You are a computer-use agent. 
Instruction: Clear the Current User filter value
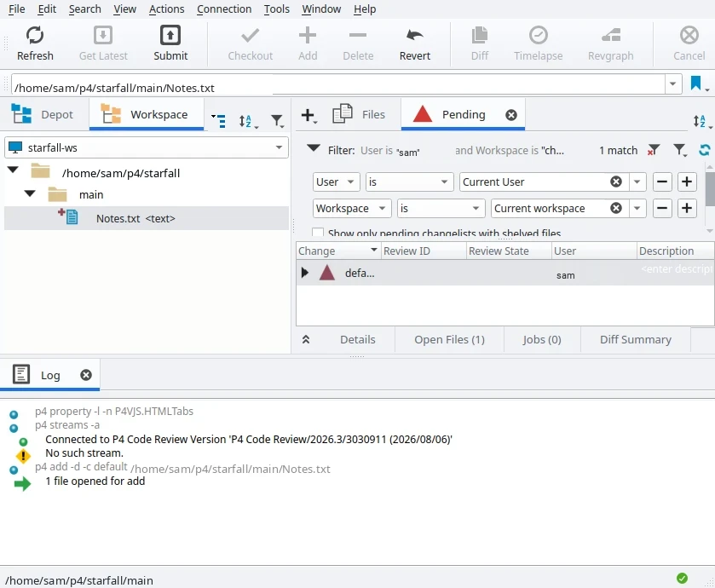616,182
